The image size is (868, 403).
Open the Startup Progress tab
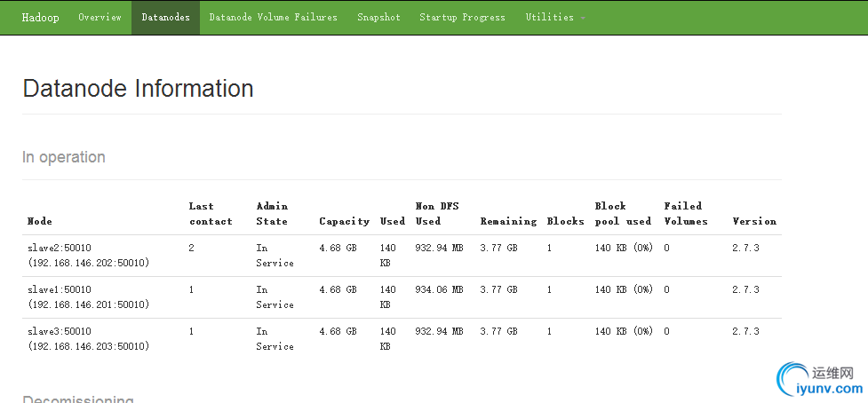[x=462, y=17]
